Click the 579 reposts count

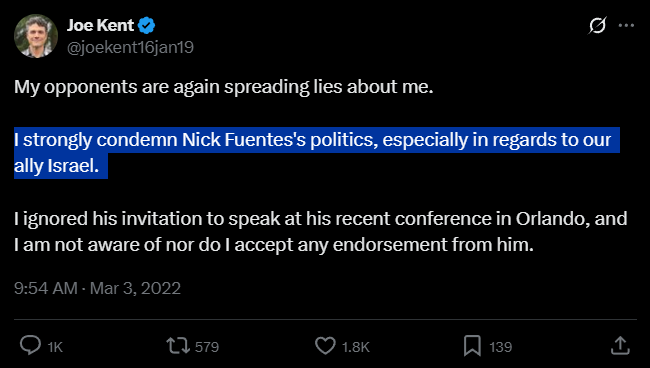(207, 347)
